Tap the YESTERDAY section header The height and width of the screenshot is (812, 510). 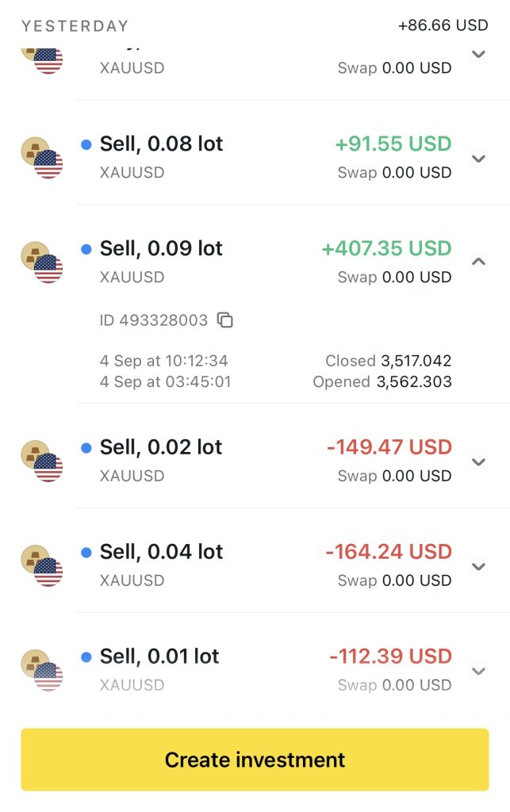pos(75,26)
